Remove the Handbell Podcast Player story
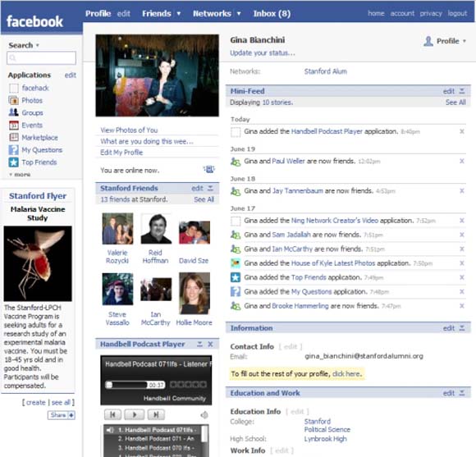Screen dimensions: 476x457 [x=462, y=131]
